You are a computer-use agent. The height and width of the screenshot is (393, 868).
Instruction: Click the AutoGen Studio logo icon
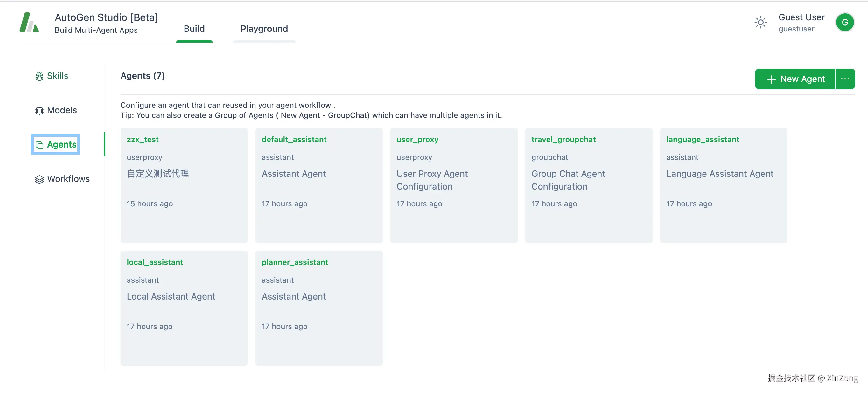click(29, 23)
